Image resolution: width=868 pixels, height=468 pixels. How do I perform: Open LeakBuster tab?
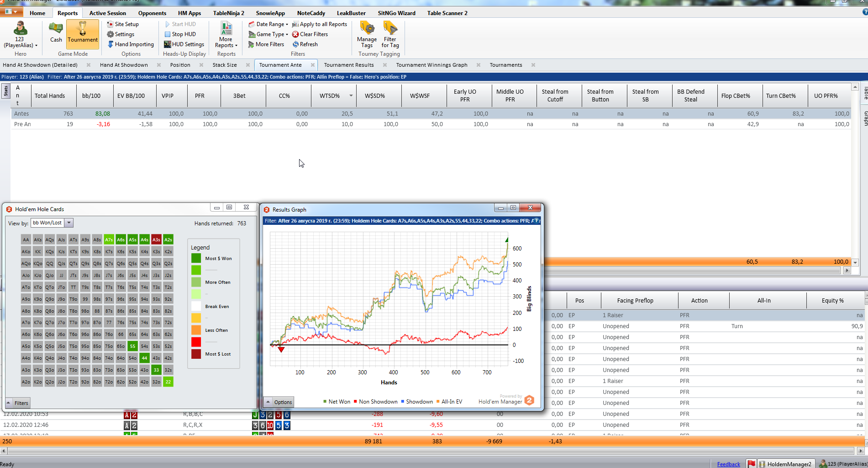[x=351, y=13]
